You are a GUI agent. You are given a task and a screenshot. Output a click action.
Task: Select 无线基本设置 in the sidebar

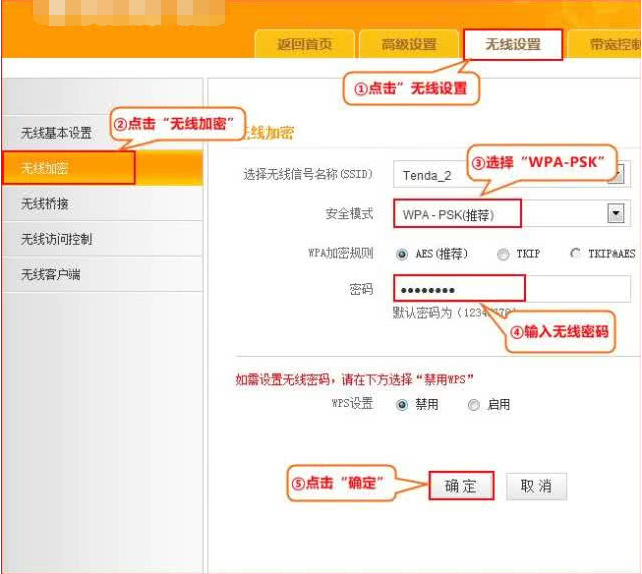pos(56,133)
